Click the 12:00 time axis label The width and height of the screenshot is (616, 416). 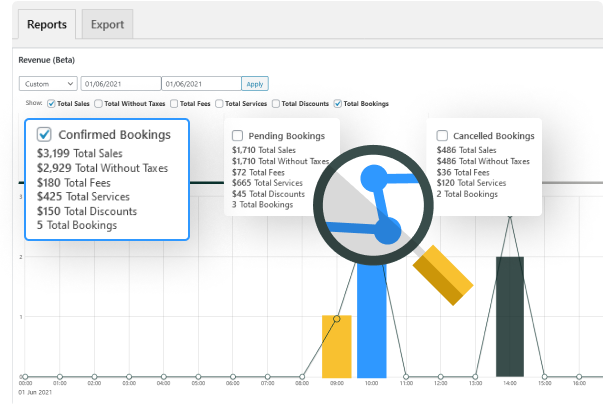(x=441, y=383)
